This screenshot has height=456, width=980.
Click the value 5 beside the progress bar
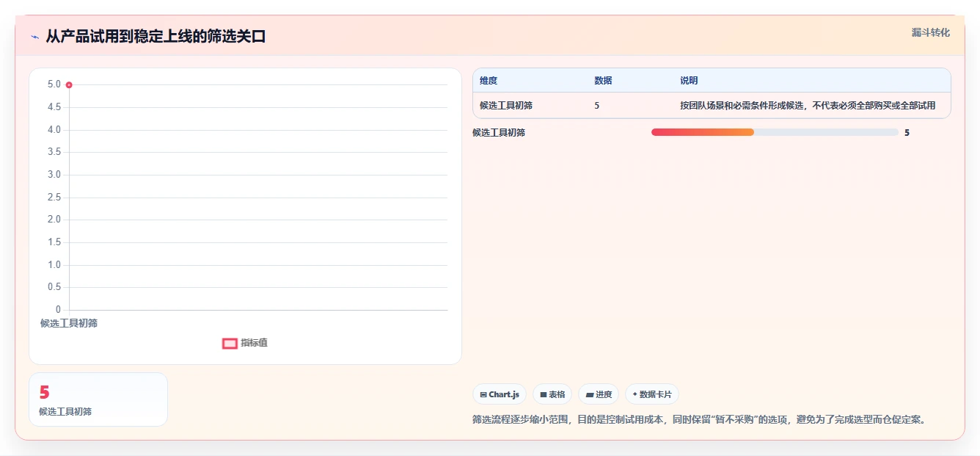point(907,133)
